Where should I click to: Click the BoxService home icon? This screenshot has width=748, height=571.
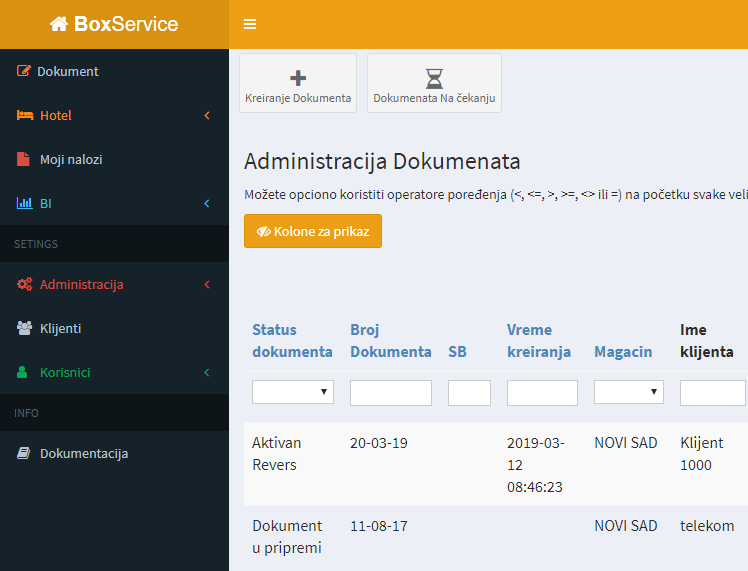coord(59,24)
